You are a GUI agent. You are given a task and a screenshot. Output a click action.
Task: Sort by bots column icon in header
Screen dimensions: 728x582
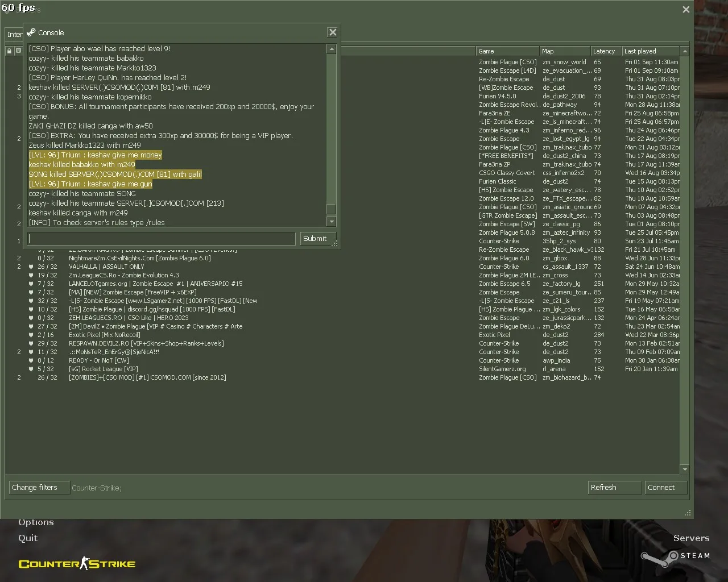(18, 51)
